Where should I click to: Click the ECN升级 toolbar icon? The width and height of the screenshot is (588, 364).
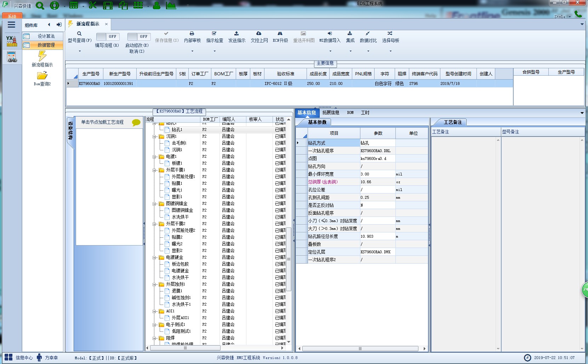tap(280, 33)
